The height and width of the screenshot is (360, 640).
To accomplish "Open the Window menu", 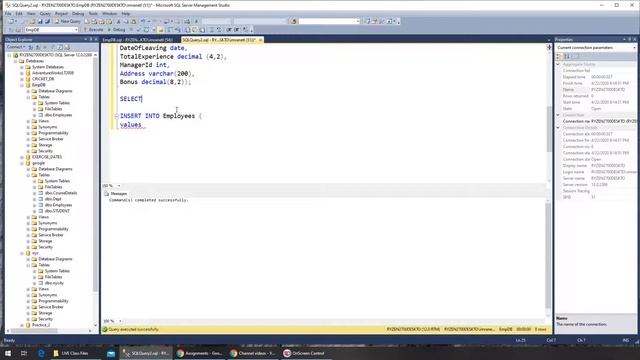I will 109,13.
